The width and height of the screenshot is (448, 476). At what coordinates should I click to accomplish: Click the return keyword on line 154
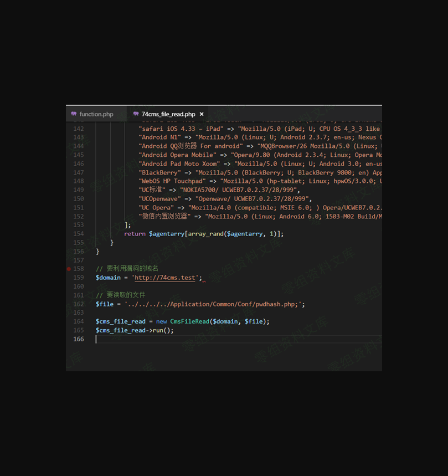tap(135, 234)
